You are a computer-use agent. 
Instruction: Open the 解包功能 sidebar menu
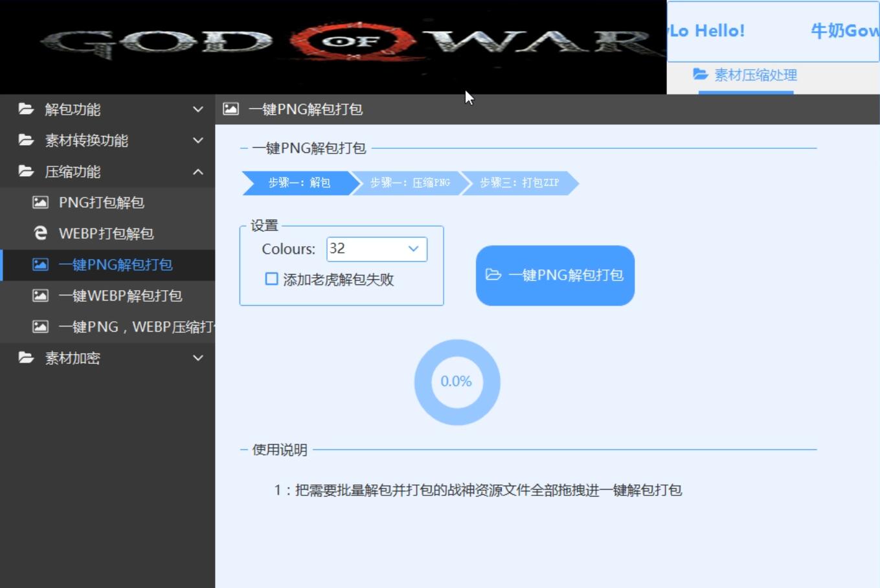[107, 109]
